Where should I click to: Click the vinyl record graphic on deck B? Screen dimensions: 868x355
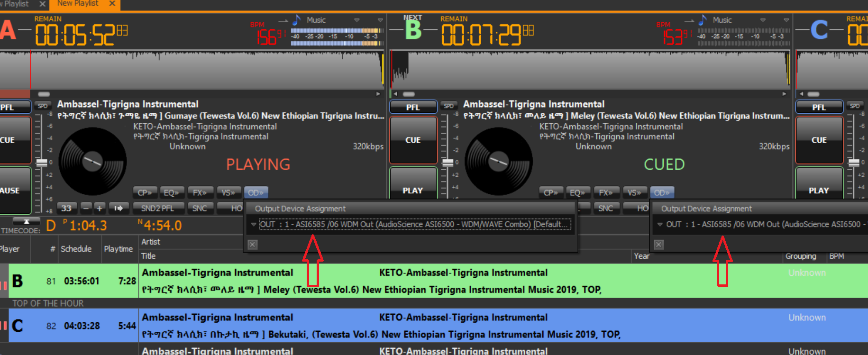[498, 161]
